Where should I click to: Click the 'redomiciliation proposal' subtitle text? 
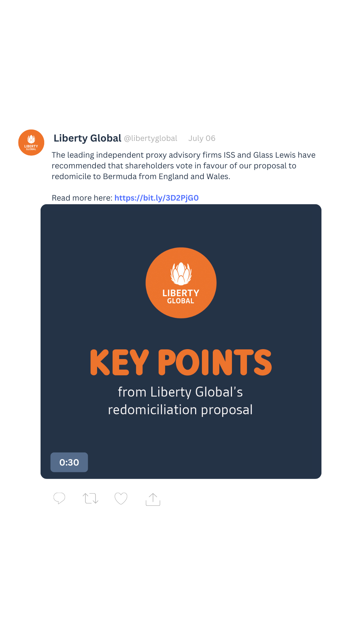[180, 410]
